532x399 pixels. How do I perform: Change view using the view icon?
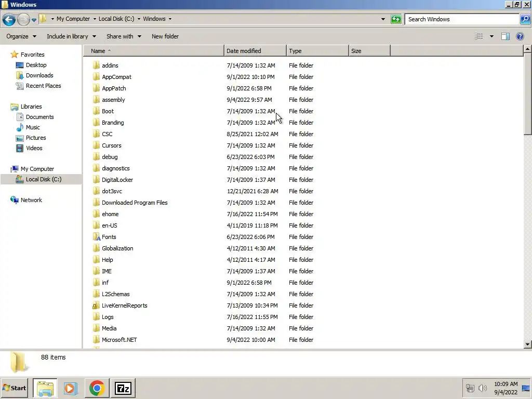pyautogui.click(x=478, y=36)
